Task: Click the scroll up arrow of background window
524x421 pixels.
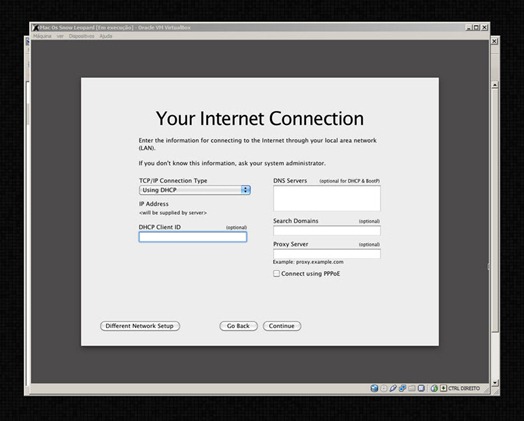Action: point(495,85)
